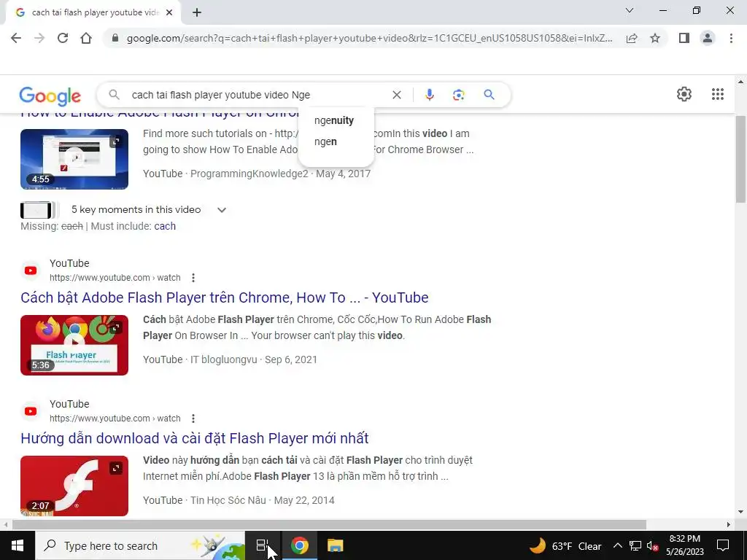Image resolution: width=747 pixels, height=560 pixels.
Task: Play the 4:55 video thumbnail
Action: point(74,159)
